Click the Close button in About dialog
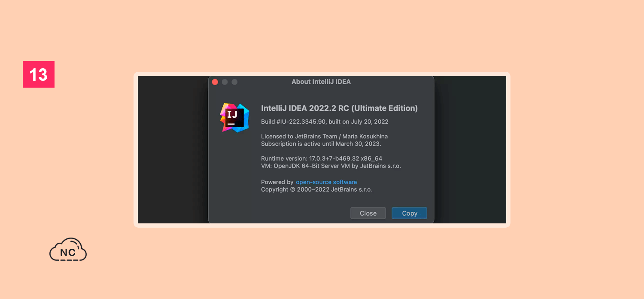 click(368, 213)
